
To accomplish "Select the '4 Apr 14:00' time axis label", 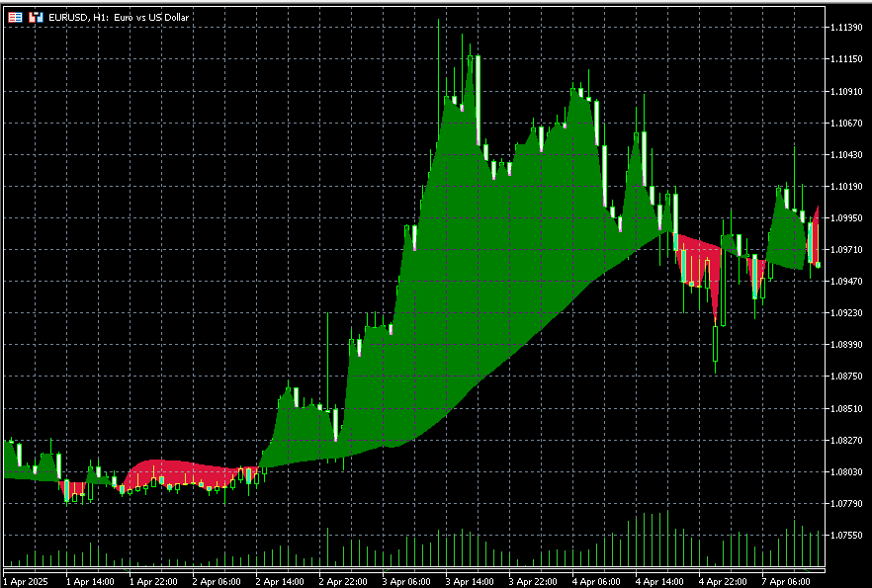I will (x=659, y=581).
